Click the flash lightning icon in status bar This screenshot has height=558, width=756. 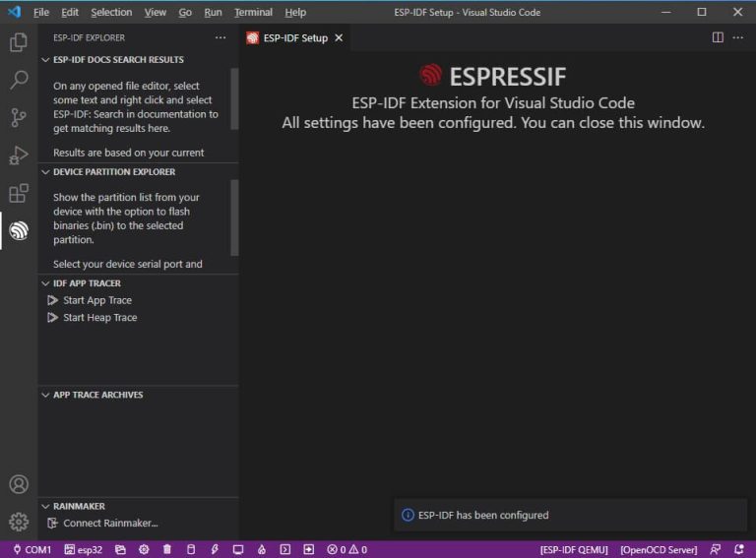pos(215,549)
